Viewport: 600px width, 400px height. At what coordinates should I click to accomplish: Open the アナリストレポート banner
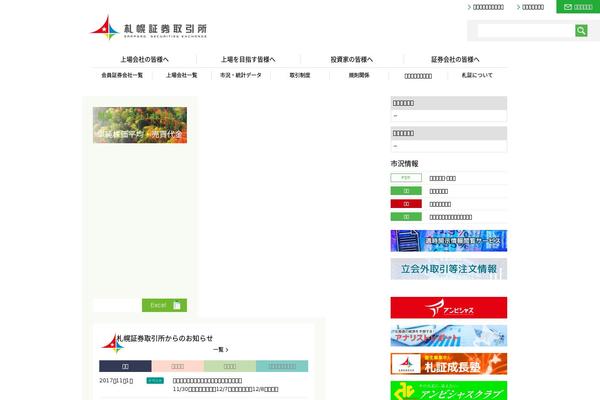449,336
